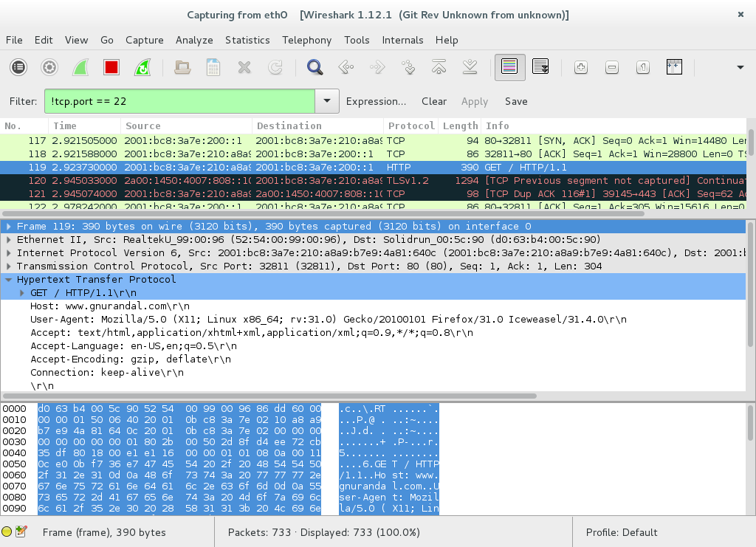Open capture options
Image resolution: width=756 pixels, height=547 pixels.
click(x=49, y=66)
